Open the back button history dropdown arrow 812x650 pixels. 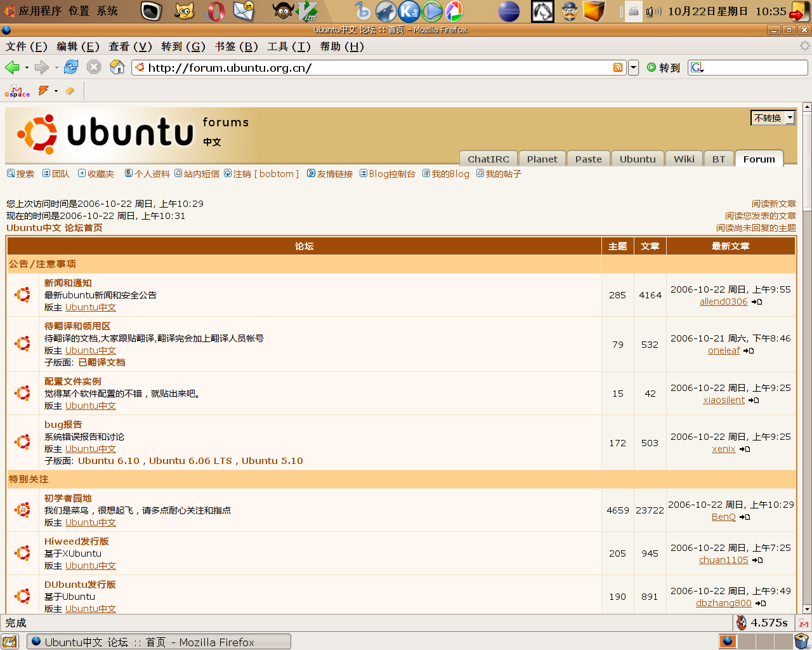point(27,67)
